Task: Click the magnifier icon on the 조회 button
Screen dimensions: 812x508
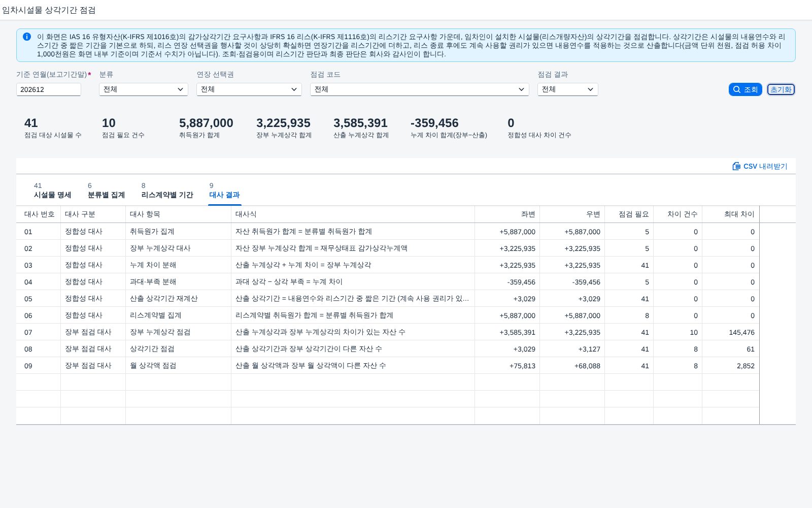Action: (737, 89)
